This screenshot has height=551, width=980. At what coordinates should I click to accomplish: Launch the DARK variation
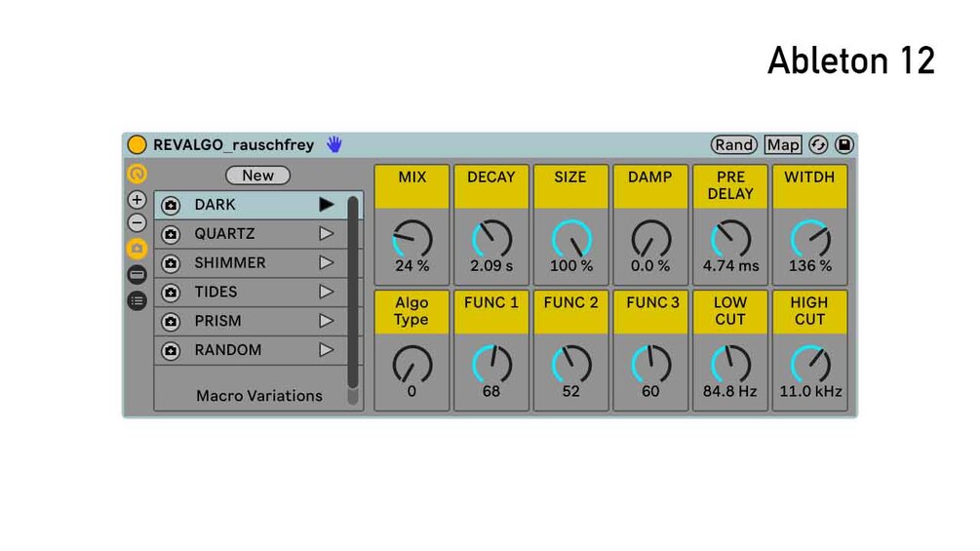(x=326, y=204)
